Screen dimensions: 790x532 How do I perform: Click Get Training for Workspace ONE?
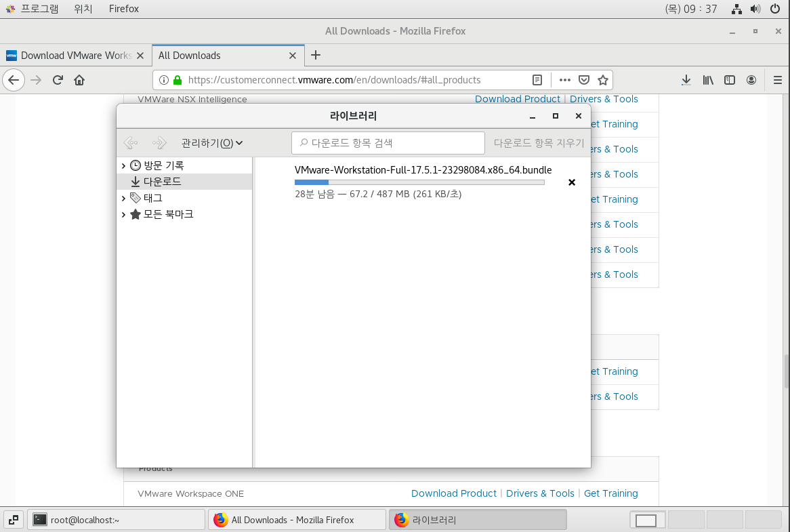610,494
